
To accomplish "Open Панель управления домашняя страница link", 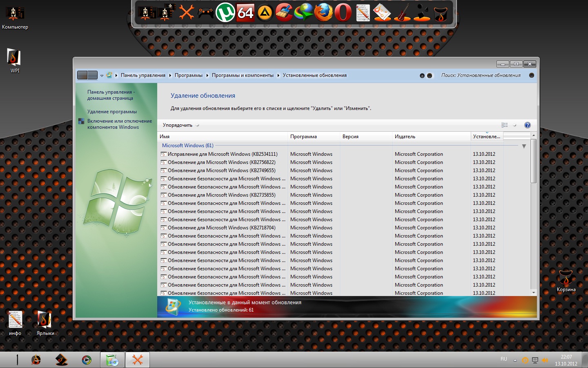I will coord(111,95).
